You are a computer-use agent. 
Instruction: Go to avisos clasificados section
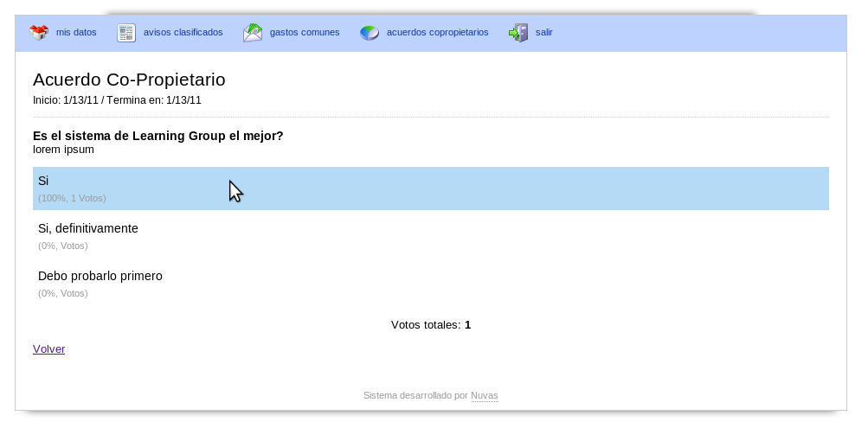183,33
